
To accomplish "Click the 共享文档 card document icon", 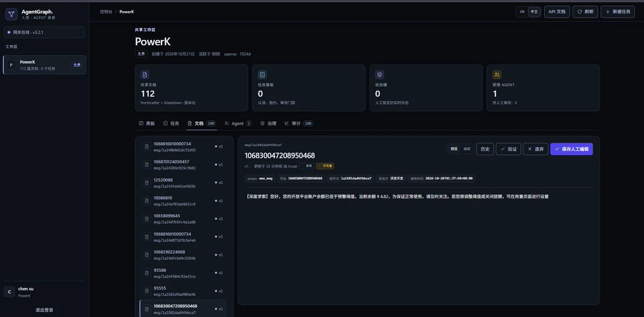I will tap(145, 75).
